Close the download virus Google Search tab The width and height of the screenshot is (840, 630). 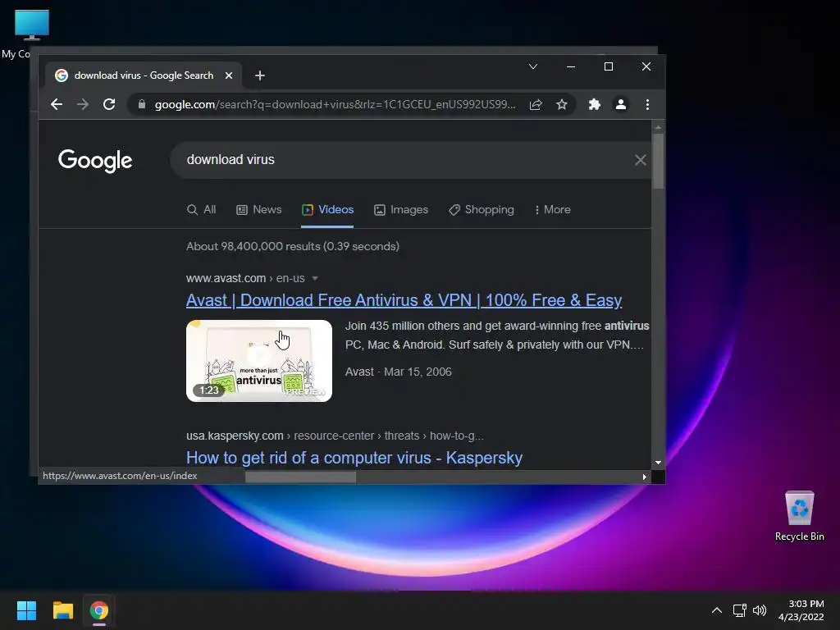click(229, 75)
